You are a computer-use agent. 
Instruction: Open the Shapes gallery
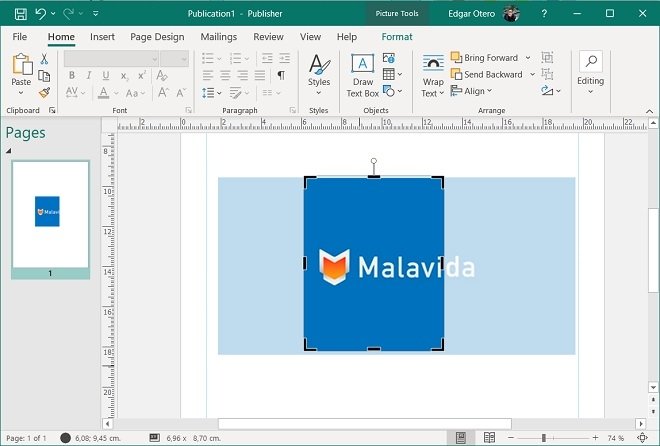[x=393, y=91]
